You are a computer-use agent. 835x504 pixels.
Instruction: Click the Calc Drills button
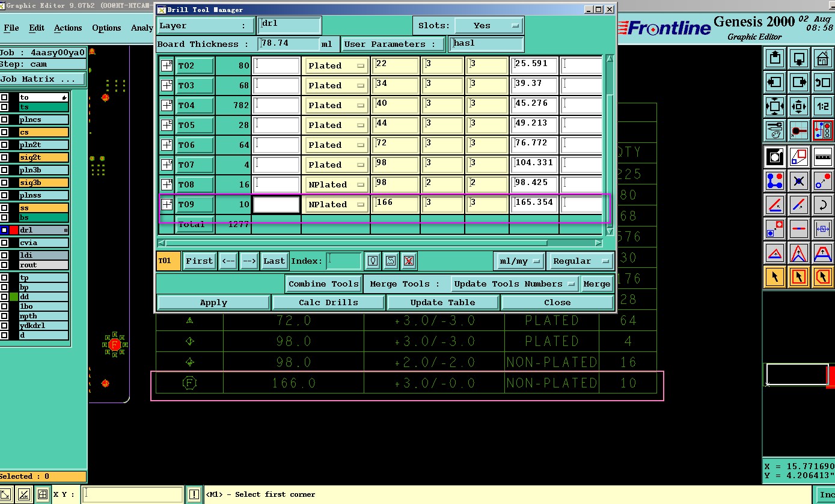coord(328,302)
